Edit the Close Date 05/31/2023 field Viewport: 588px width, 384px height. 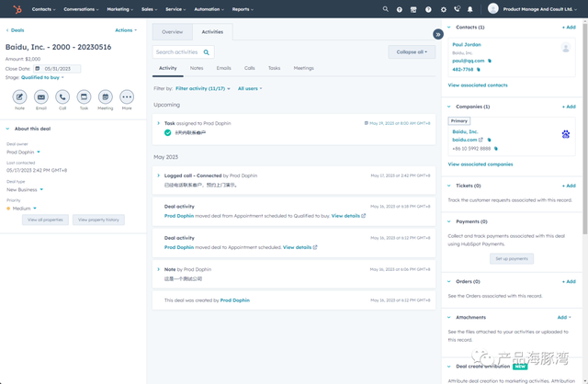point(57,69)
